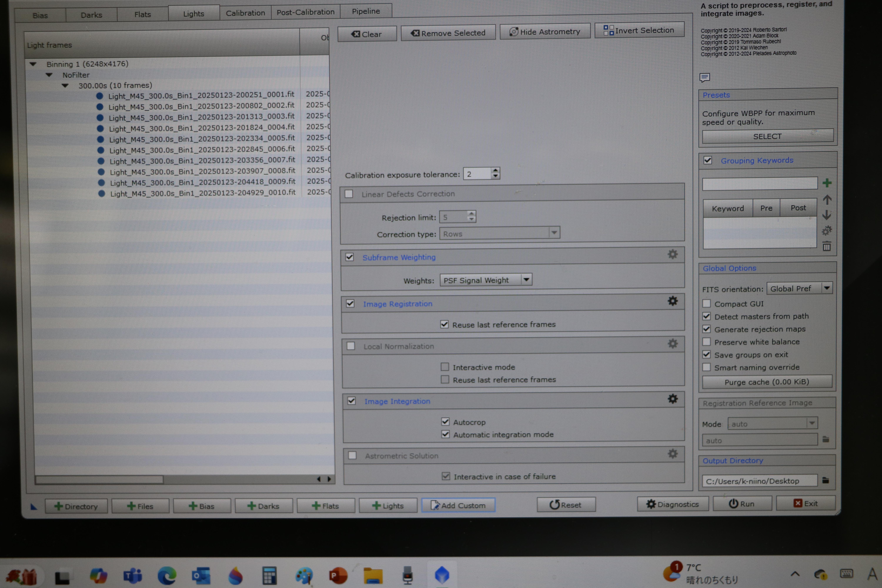Viewport: 882px width, 588px height.
Task: Click scroll left arrow of light frames list
Action: (x=319, y=479)
